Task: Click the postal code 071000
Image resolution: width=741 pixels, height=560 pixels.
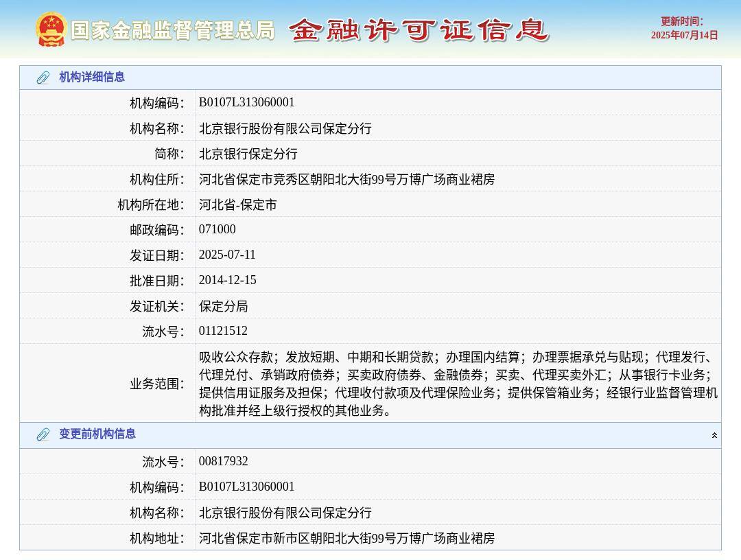Action: click(x=217, y=229)
